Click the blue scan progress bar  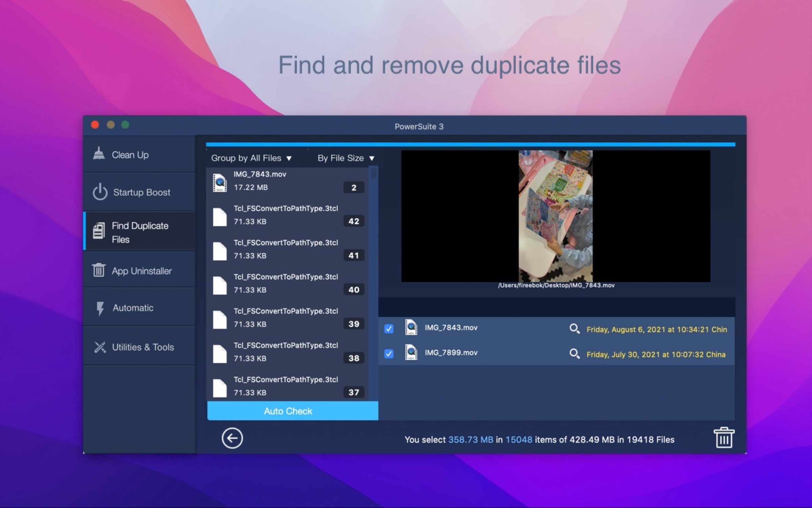[471, 145]
